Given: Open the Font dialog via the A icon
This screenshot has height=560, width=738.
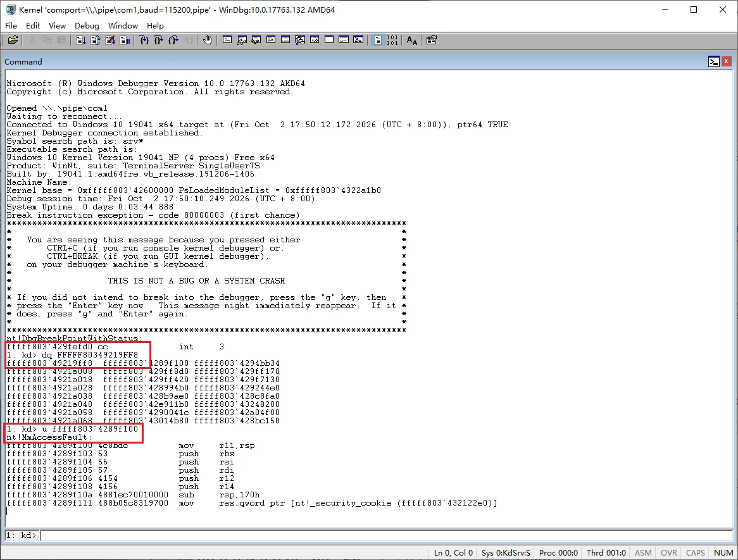Looking at the screenshot, I should pyautogui.click(x=412, y=40).
